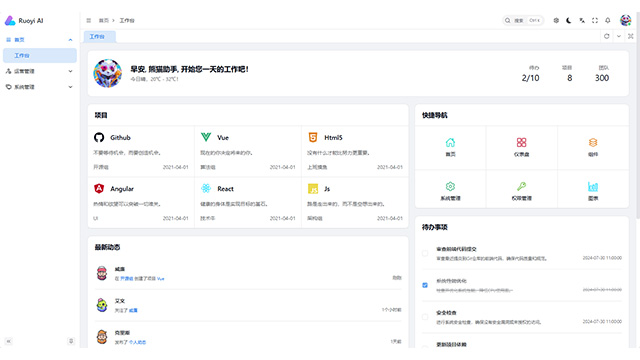Toggle the sidebar menu hamburger icon

[x=89, y=20]
